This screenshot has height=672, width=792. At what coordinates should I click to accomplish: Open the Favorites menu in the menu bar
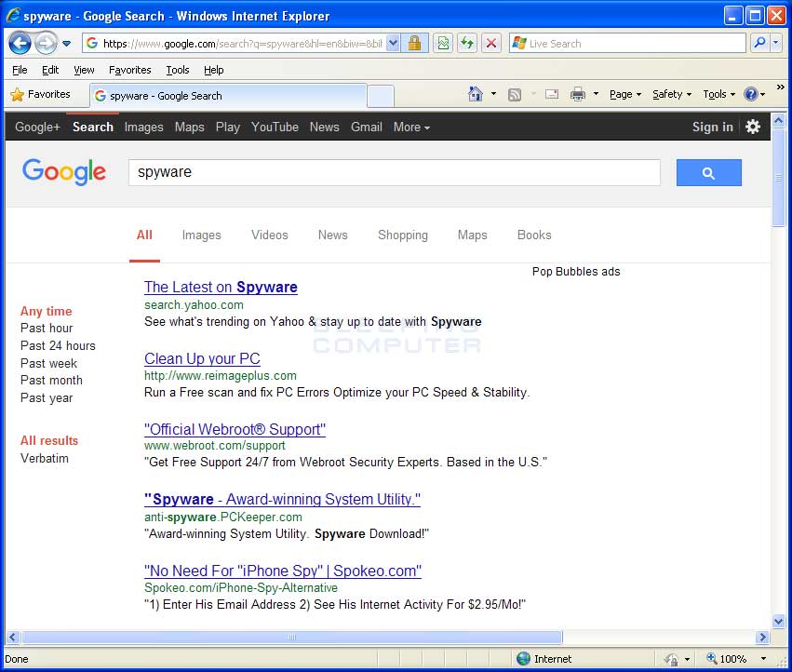[x=129, y=70]
